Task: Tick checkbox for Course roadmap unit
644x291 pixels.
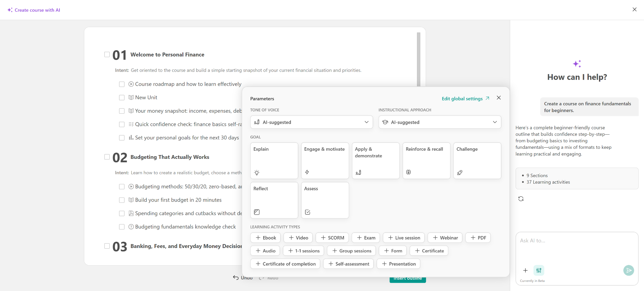Action: 122,84
